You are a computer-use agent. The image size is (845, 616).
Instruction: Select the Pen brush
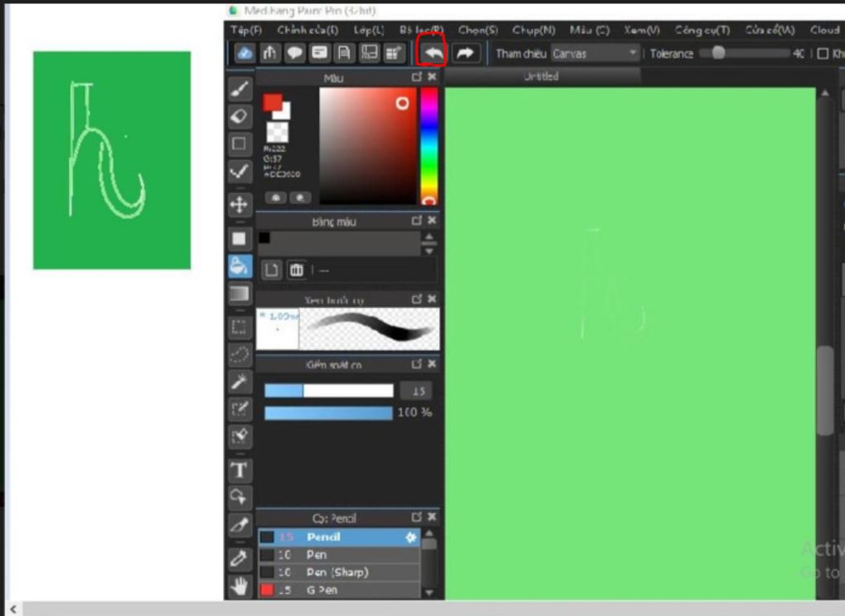339,555
